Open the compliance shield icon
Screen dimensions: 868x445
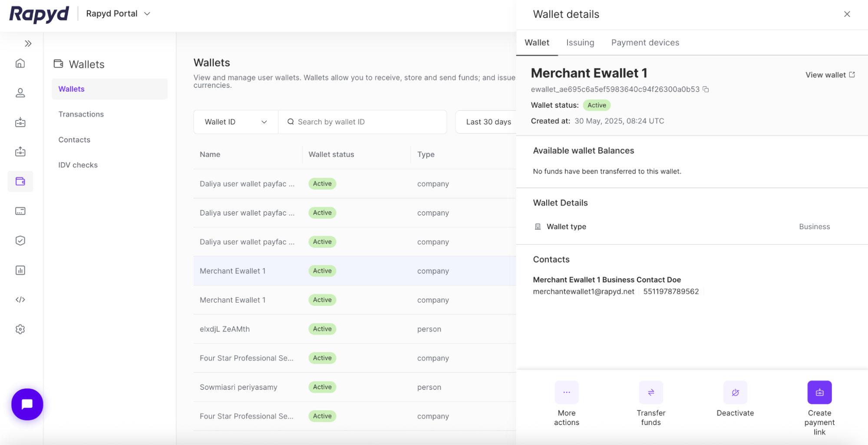(20, 240)
